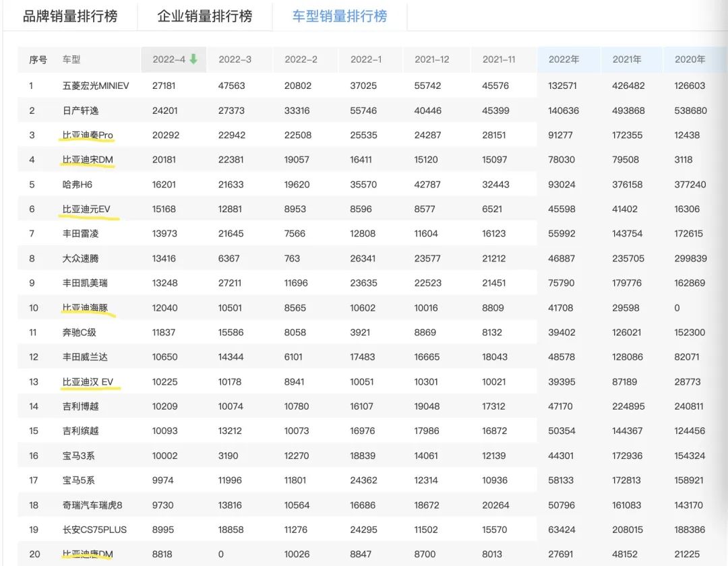Open the 企业销量排行榜 tab
This screenshot has height=566, width=728.
205,16
